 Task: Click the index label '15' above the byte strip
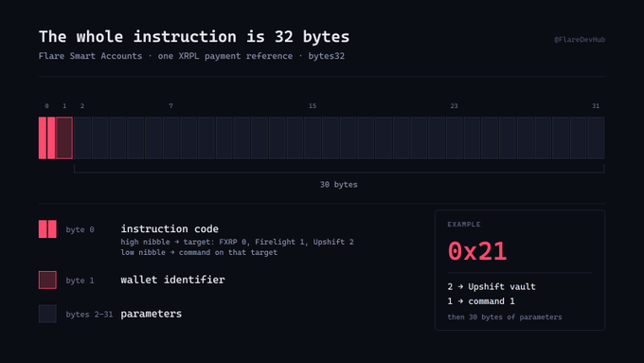coord(313,106)
